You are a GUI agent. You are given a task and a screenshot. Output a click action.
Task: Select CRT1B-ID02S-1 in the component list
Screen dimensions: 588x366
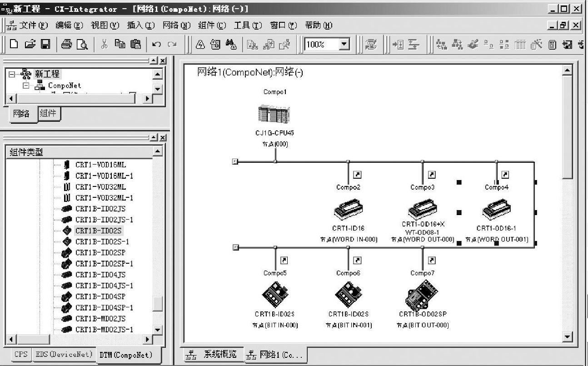[102, 241]
